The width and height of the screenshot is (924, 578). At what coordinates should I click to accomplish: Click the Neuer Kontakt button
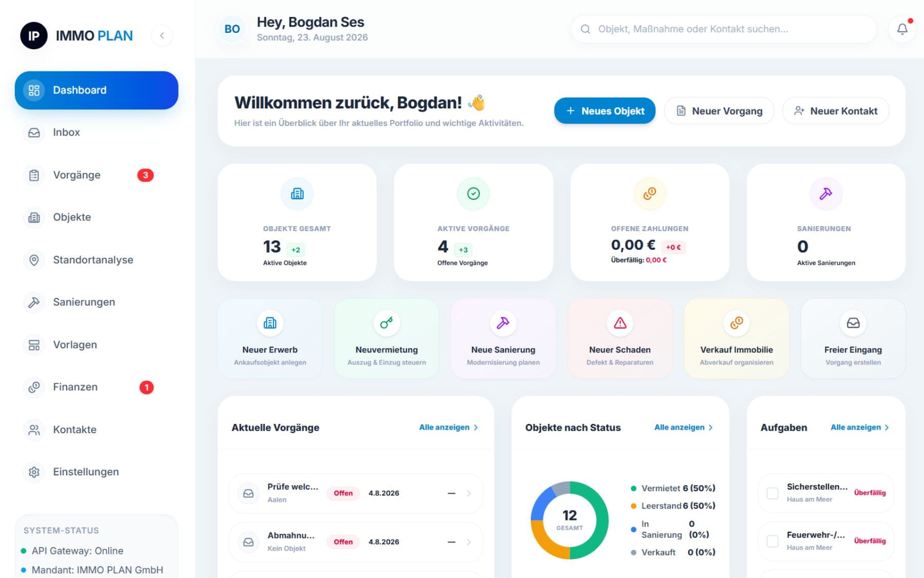(x=836, y=111)
